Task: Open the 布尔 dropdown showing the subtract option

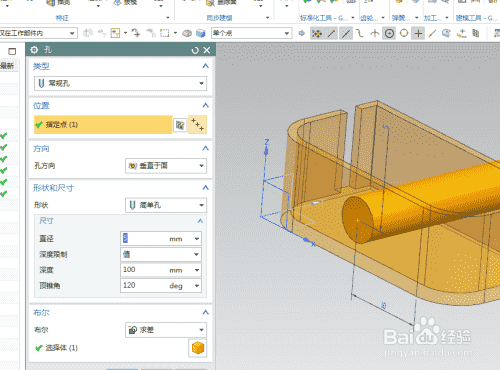Action: [166, 330]
